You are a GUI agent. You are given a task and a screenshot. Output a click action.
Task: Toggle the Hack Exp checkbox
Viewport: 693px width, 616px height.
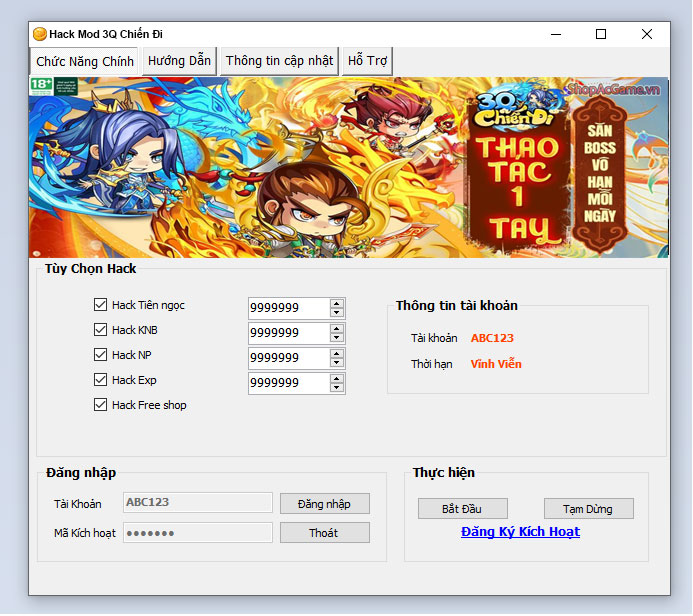100,380
